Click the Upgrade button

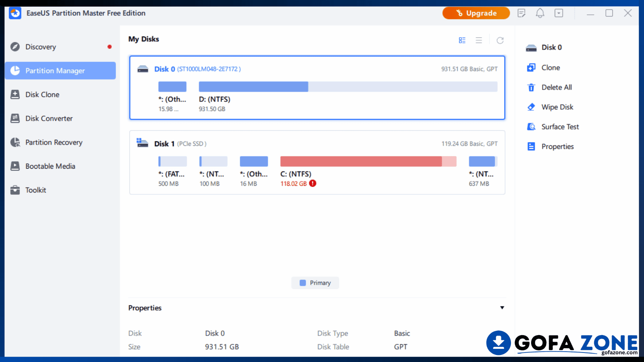pyautogui.click(x=476, y=13)
